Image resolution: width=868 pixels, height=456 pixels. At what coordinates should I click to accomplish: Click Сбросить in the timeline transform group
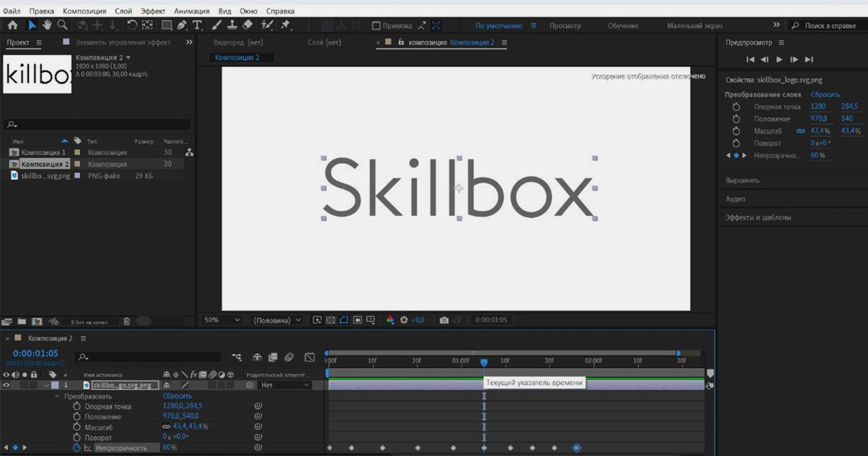coord(177,396)
